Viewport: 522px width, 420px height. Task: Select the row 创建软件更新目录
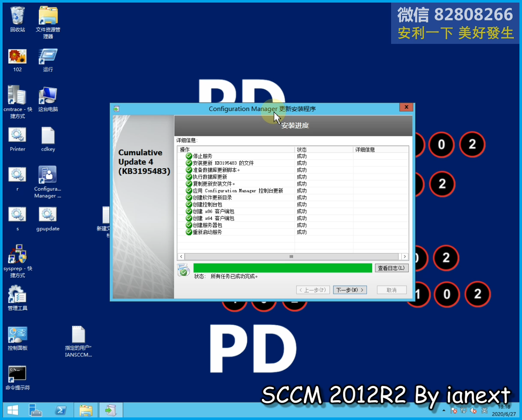(293, 198)
